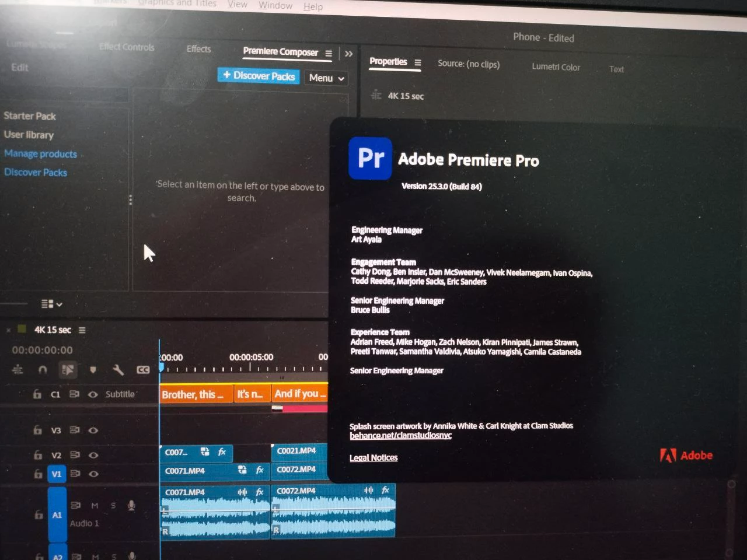The image size is (747, 560).
Task: Open the View menu
Action: pyautogui.click(x=238, y=4)
